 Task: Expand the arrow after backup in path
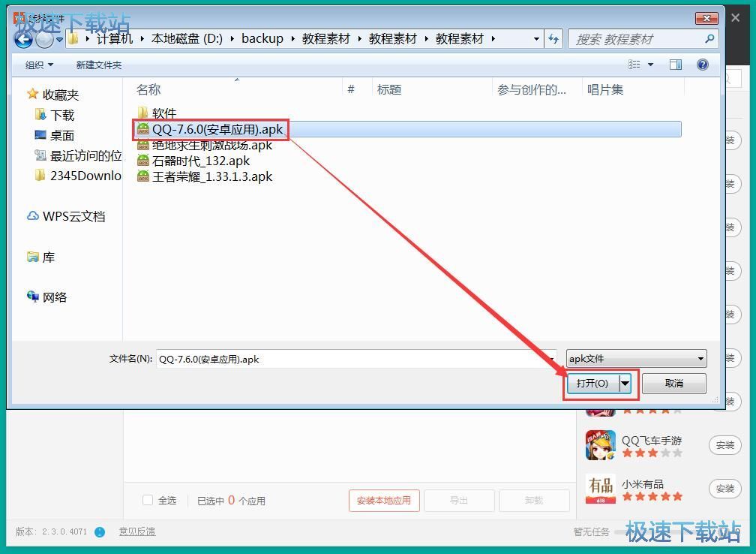292,38
